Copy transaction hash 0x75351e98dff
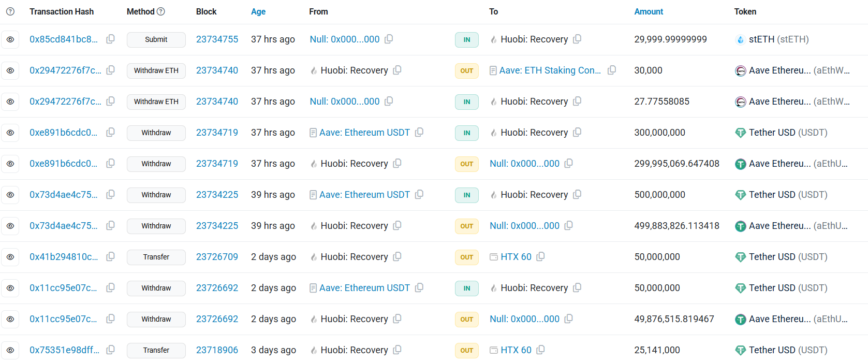868x361 pixels. (x=110, y=350)
